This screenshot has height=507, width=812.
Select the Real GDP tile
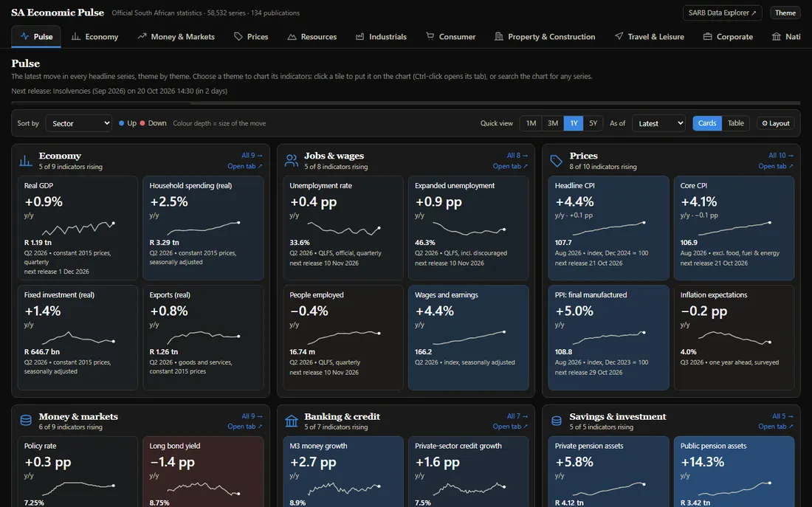(x=78, y=228)
